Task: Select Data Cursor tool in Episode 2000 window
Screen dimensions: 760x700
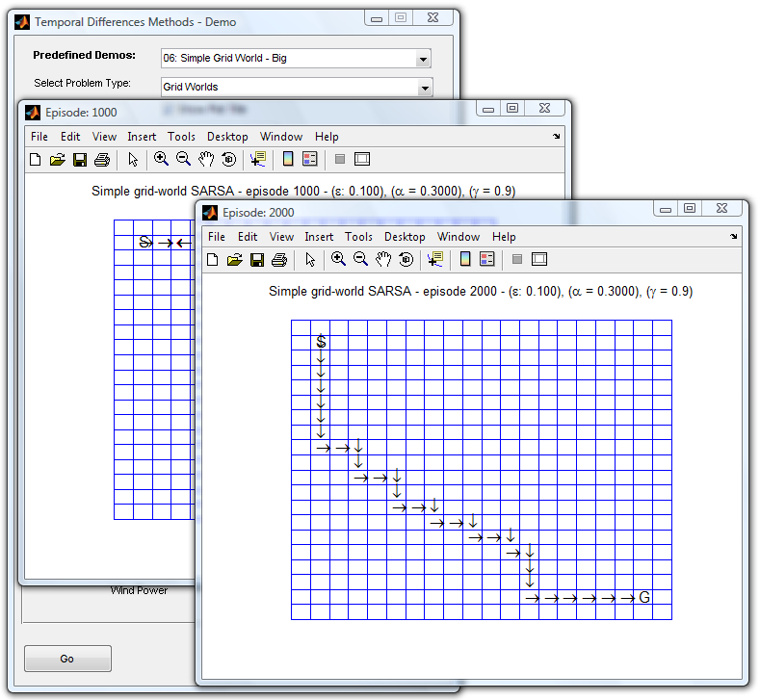Action: (x=435, y=259)
